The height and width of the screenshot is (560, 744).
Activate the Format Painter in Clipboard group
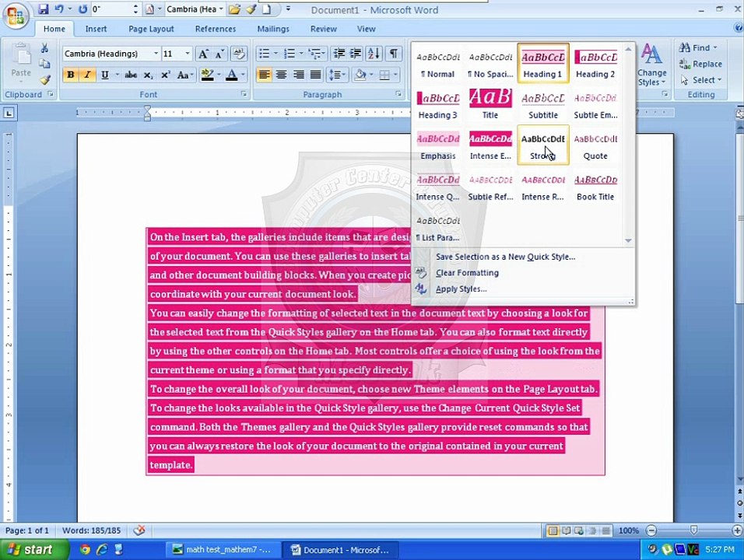coord(44,79)
